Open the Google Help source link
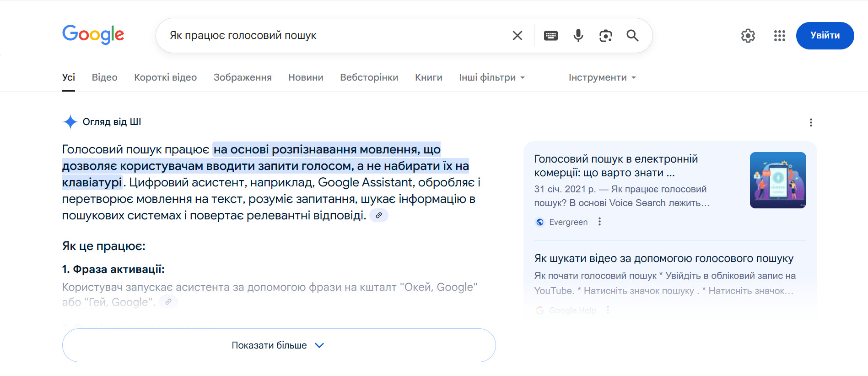 (x=572, y=311)
